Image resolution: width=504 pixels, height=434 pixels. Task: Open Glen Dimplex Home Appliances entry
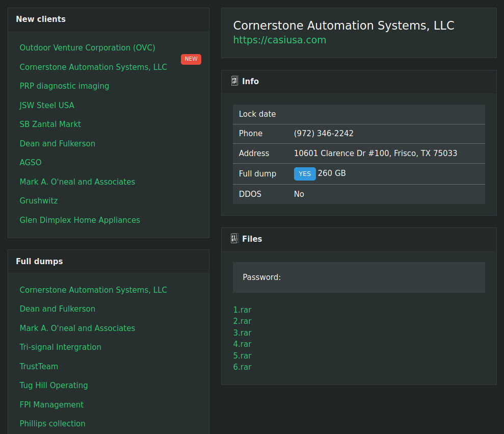pyautogui.click(x=79, y=220)
